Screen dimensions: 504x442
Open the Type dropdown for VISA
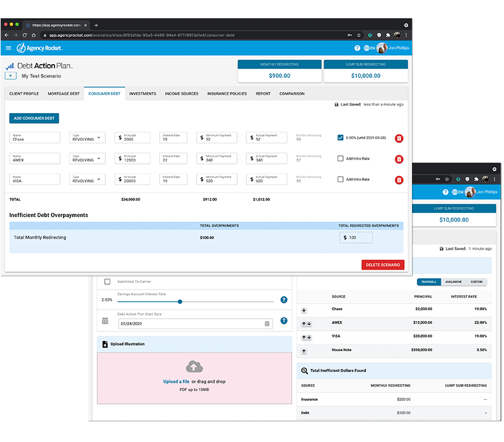(x=88, y=180)
